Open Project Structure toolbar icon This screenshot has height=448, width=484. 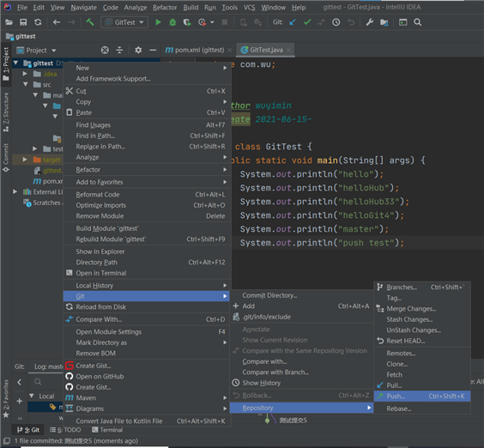pos(384,22)
